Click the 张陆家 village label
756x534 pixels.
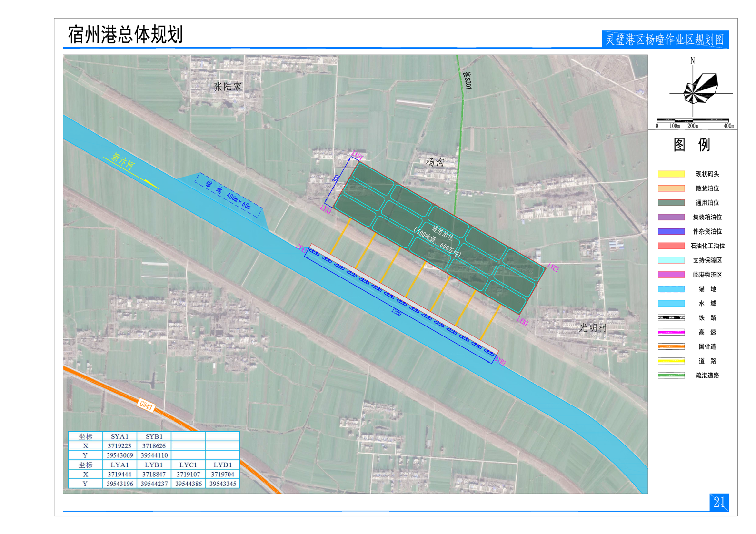click(x=228, y=87)
